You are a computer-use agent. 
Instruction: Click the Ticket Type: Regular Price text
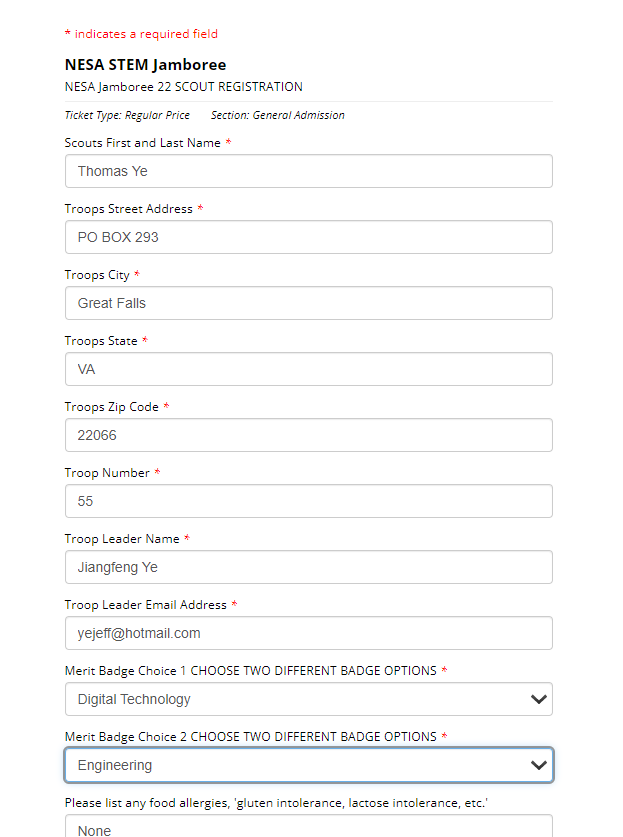(127, 116)
